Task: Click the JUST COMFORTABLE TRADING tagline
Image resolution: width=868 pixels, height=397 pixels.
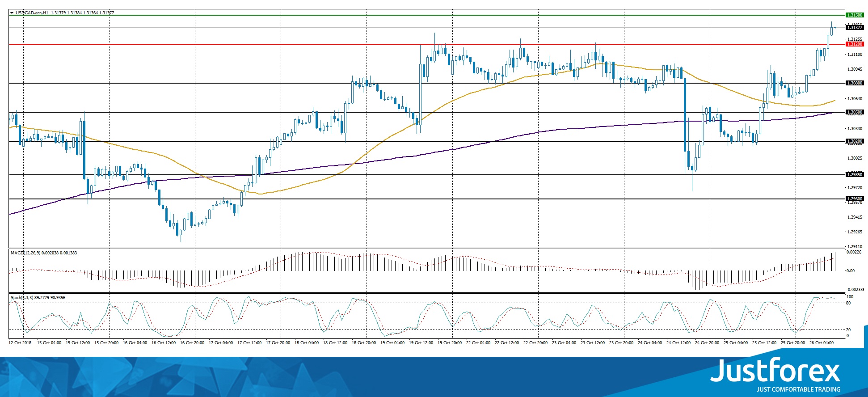Action: [798, 389]
